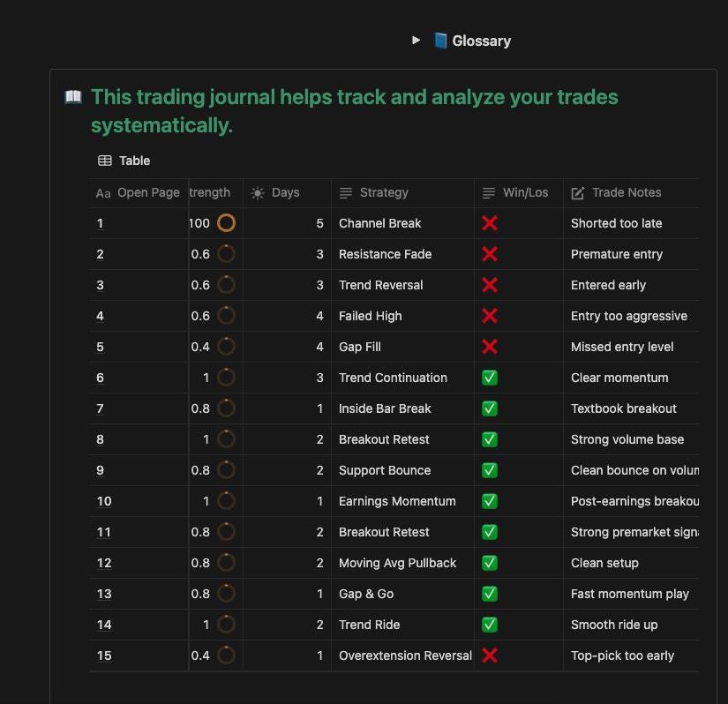Expand the Glossary toggle triangle

point(415,40)
